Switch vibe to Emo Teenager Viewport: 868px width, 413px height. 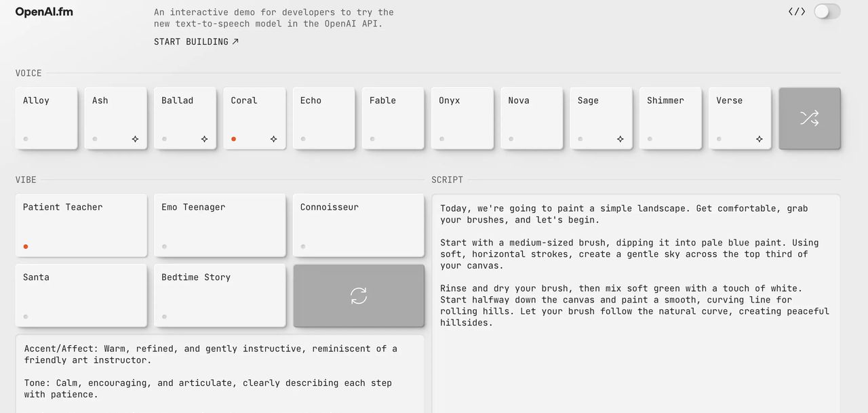(x=219, y=225)
